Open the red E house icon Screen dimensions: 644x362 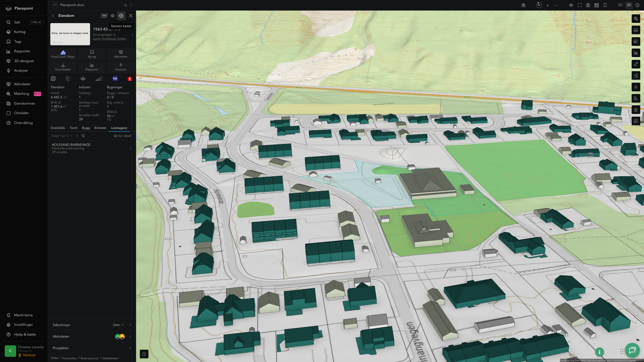130,79
